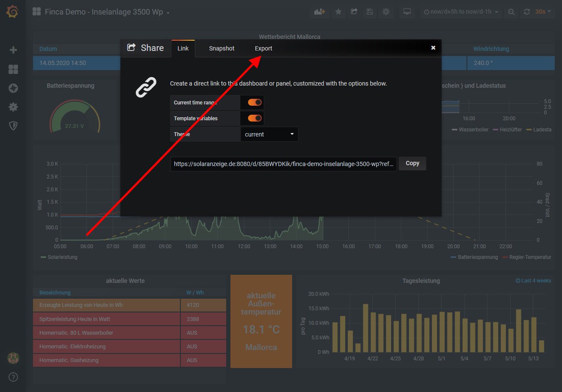562x392 pixels.
Task: Click the Add panel toolbar icon
Action: 320,12
